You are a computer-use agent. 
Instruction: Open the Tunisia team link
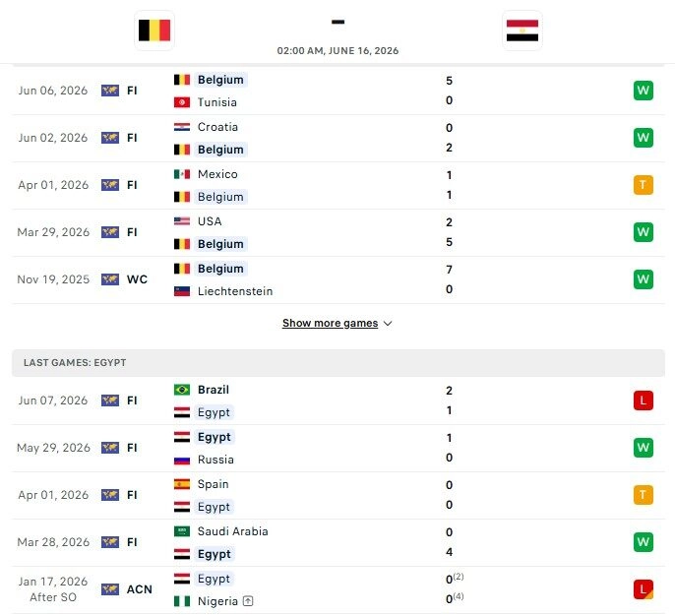pos(216,102)
